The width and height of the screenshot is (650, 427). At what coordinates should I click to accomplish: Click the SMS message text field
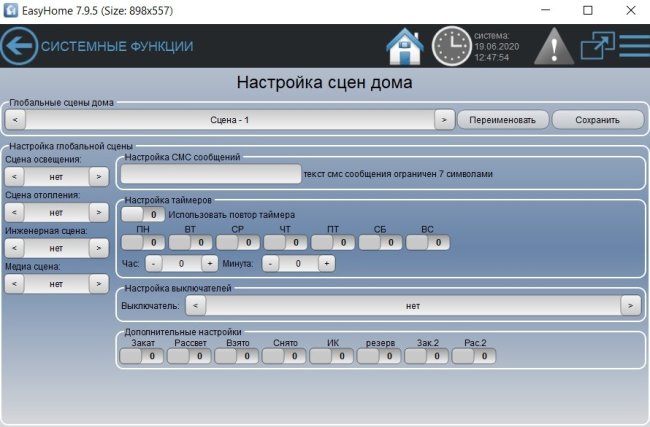pos(210,174)
